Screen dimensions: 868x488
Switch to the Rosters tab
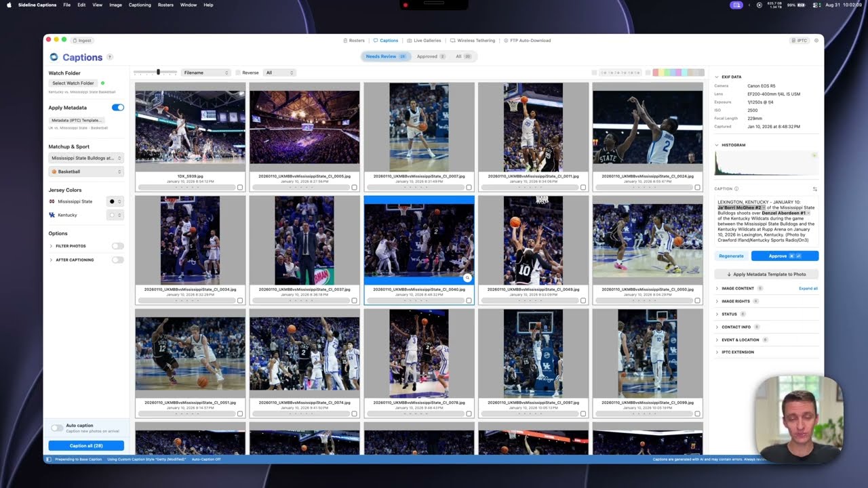(x=353, y=41)
